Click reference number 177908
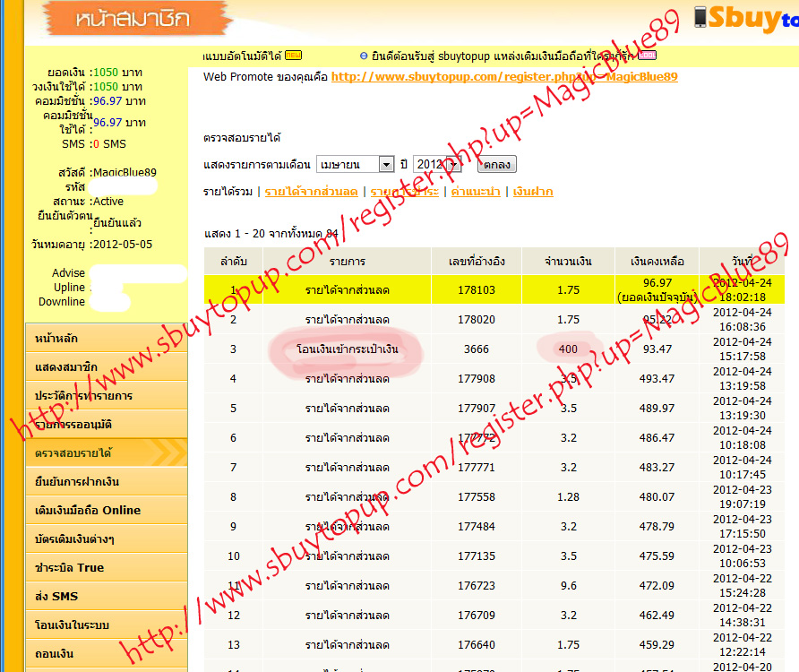The height and width of the screenshot is (672, 799). pyautogui.click(x=477, y=379)
